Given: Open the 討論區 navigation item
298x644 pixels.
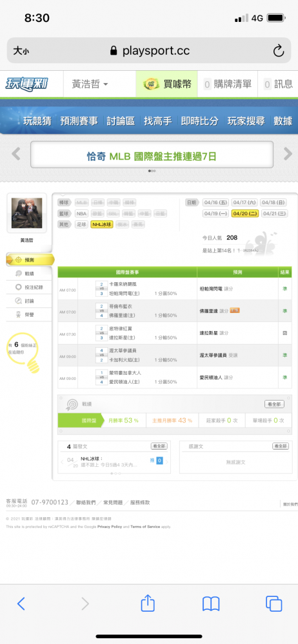Looking at the screenshot, I should tap(121, 121).
